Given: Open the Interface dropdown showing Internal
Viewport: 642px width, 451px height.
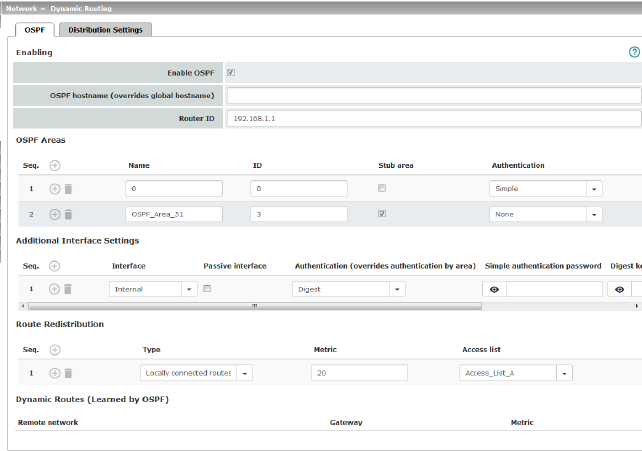Looking at the screenshot, I should click(x=153, y=289).
